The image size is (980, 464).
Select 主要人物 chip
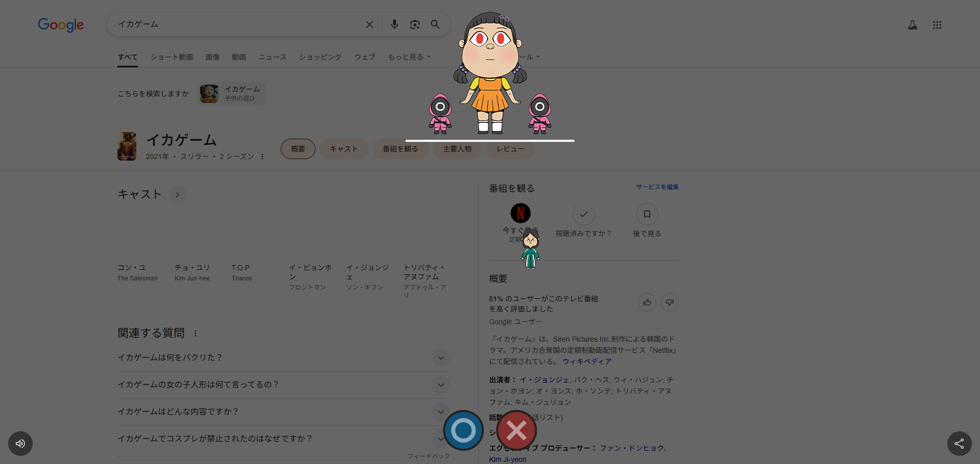(x=457, y=149)
